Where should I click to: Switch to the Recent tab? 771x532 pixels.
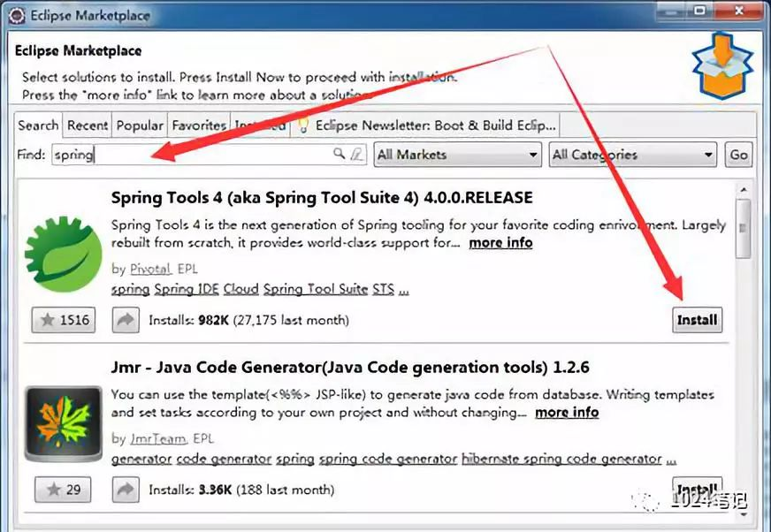[x=88, y=125]
